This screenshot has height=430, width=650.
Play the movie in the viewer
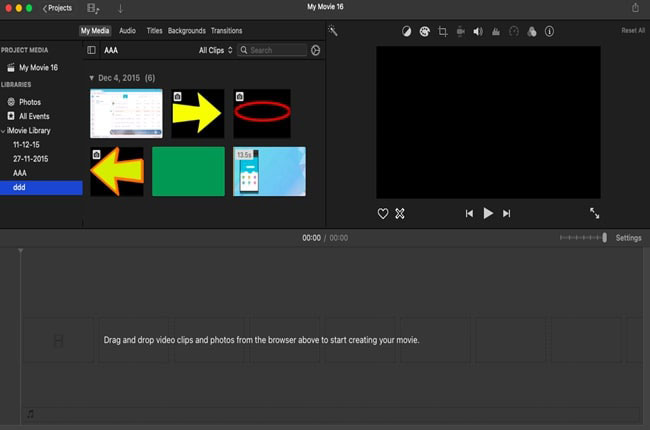point(488,214)
